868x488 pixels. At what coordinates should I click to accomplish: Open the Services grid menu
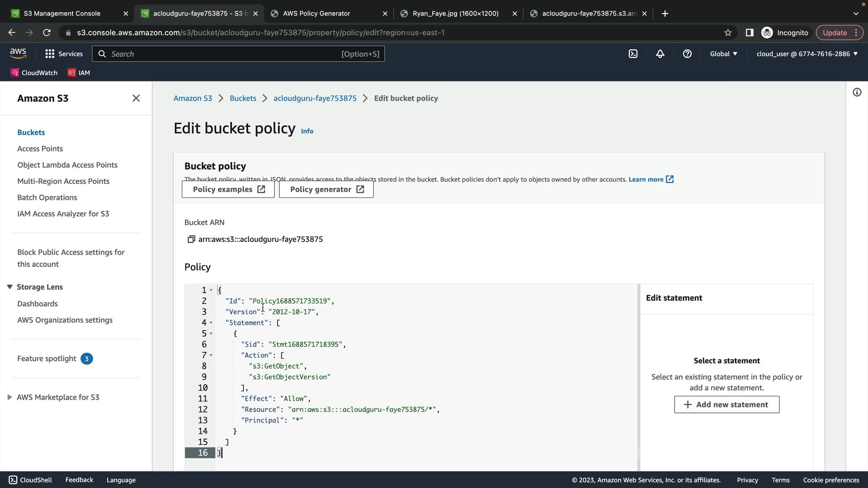click(x=64, y=54)
